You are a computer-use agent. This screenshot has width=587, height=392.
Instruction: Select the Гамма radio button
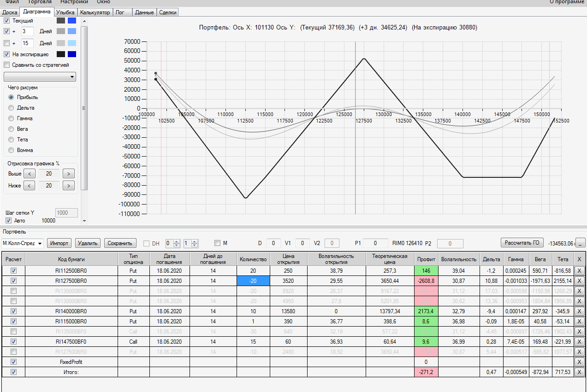pyautogui.click(x=11, y=118)
